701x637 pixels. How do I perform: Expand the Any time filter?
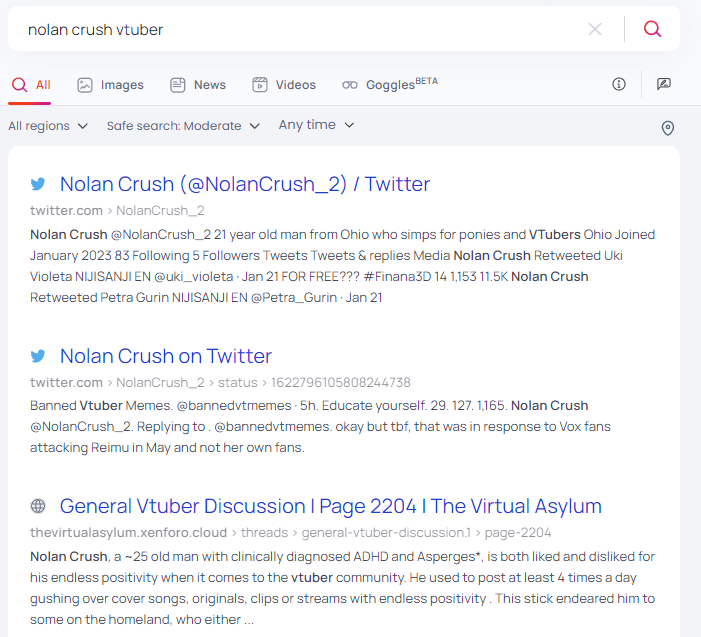point(316,125)
